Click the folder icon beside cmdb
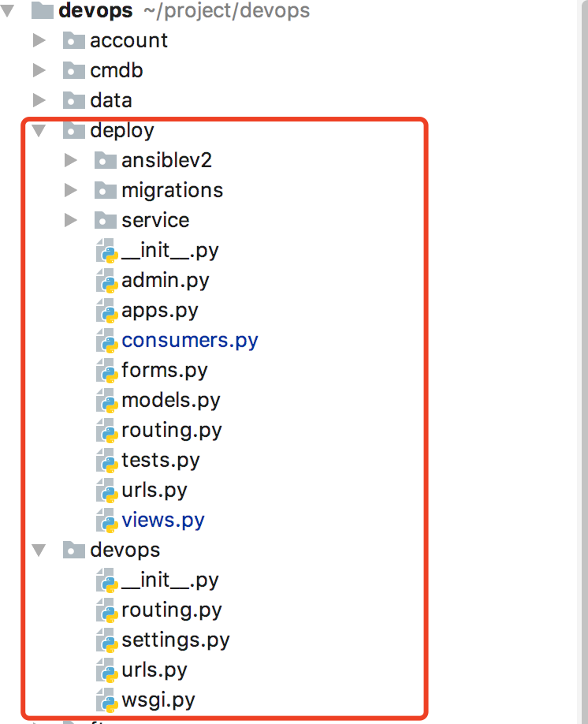This screenshot has width=588, height=724. (x=73, y=71)
